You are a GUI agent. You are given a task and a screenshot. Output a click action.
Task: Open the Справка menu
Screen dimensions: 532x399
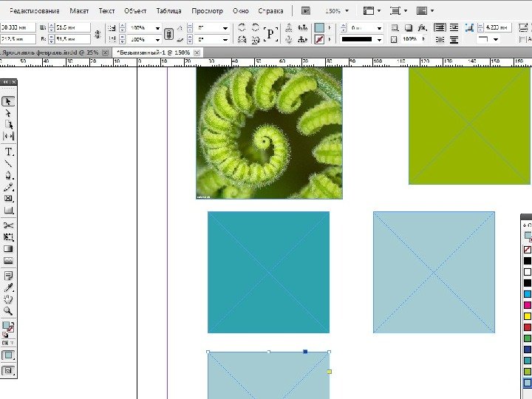[x=270, y=11]
